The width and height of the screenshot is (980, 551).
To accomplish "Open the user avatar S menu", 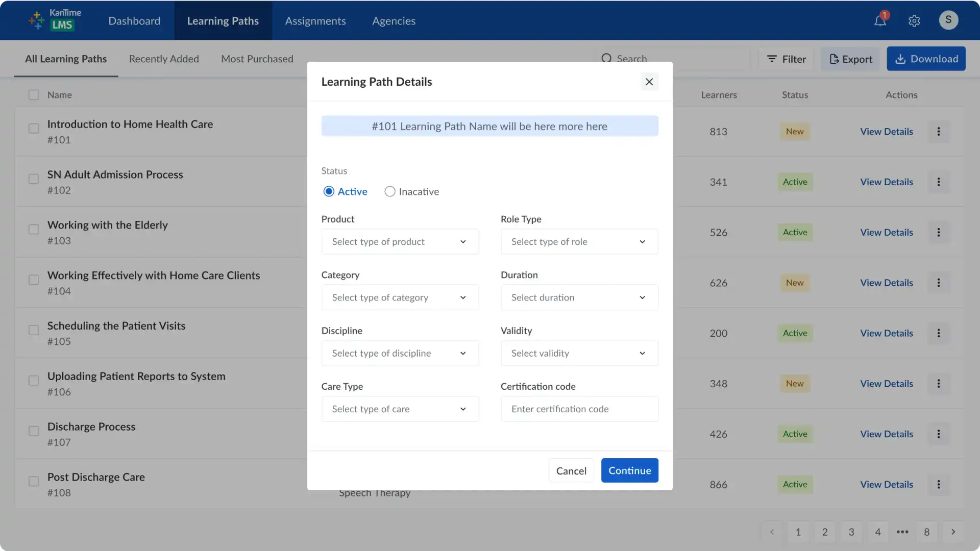I will [948, 20].
